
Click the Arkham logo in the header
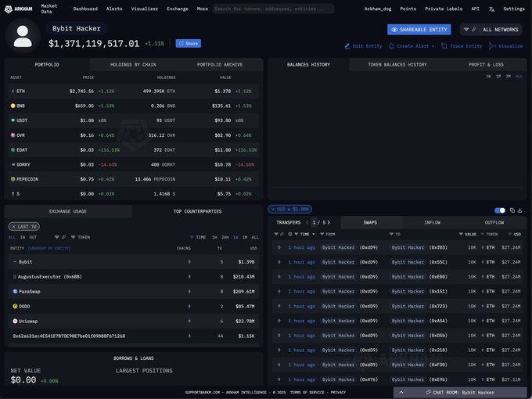19,9
